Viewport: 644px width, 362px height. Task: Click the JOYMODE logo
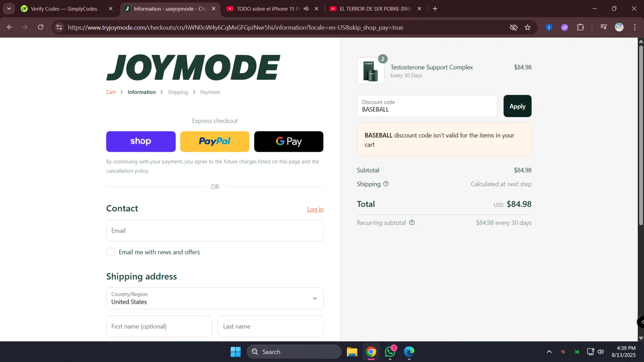(193, 67)
